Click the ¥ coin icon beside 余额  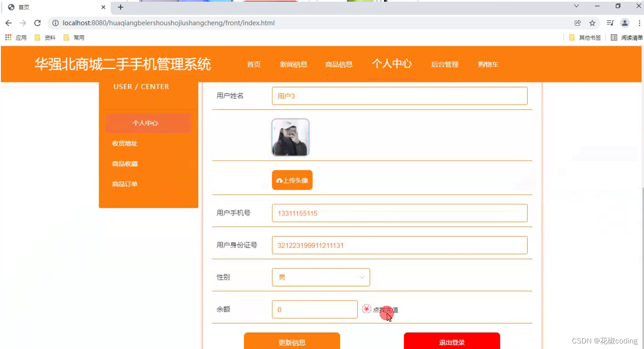coord(366,309)
